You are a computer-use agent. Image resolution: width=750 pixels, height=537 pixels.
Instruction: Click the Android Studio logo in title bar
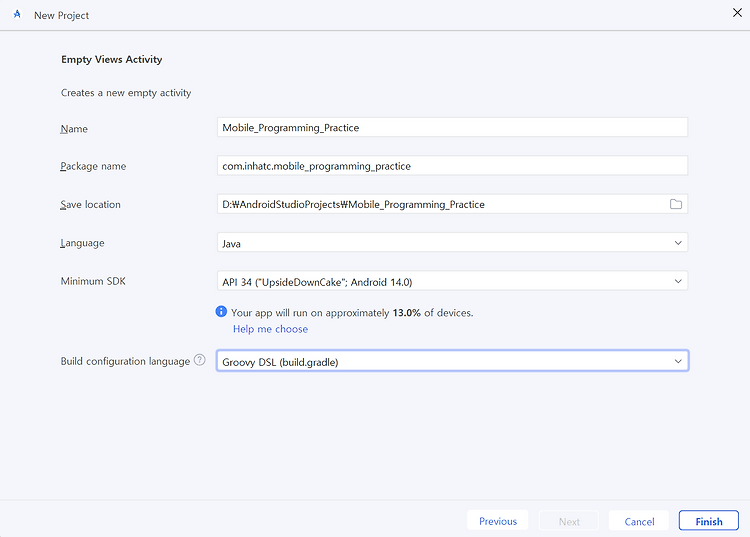[17, 14]
